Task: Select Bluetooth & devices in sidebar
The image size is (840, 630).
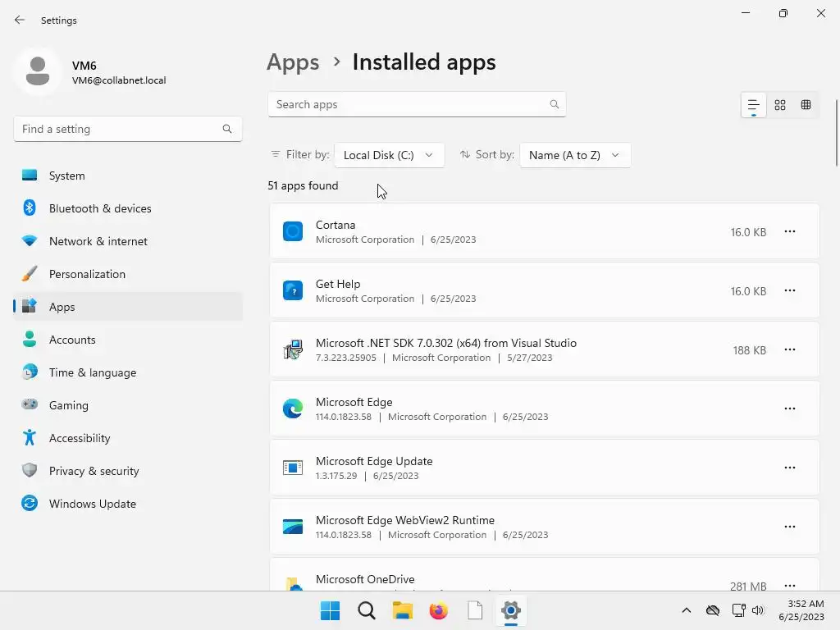Action: (x=99, y=208)
